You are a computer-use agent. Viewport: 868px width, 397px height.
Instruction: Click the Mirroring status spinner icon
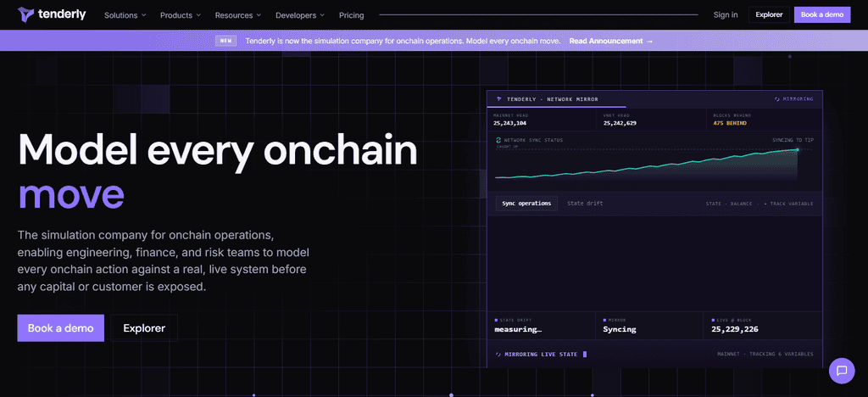(x=777, y=99)
